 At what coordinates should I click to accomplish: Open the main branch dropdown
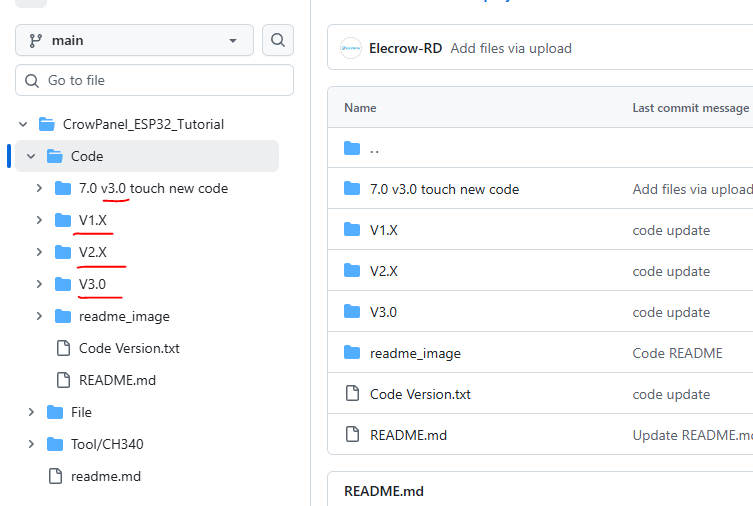pyautogui.click(x=134, y=40)
